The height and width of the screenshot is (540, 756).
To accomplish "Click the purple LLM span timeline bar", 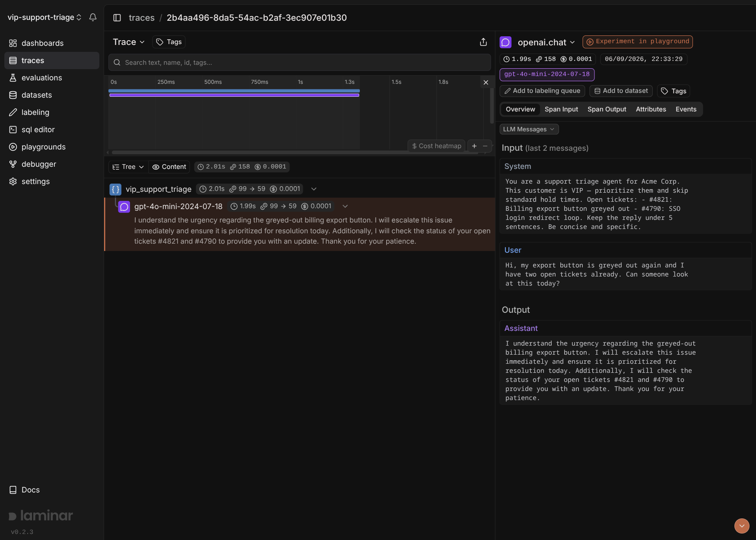I will (234, 95).
